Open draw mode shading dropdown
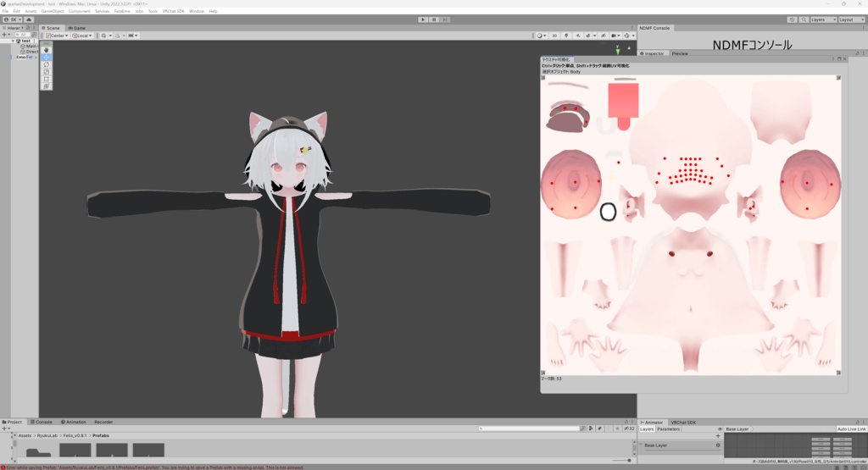This screenshot has height=470, width=868. pyautogui.click(x=542, y=36)
